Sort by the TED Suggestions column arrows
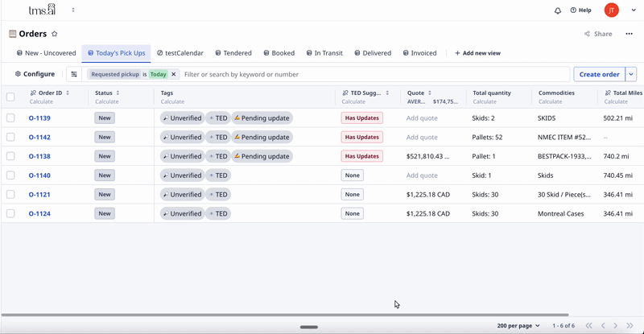Image resolution: width=644 pixels, height=334 pixels. coord(387,93)
